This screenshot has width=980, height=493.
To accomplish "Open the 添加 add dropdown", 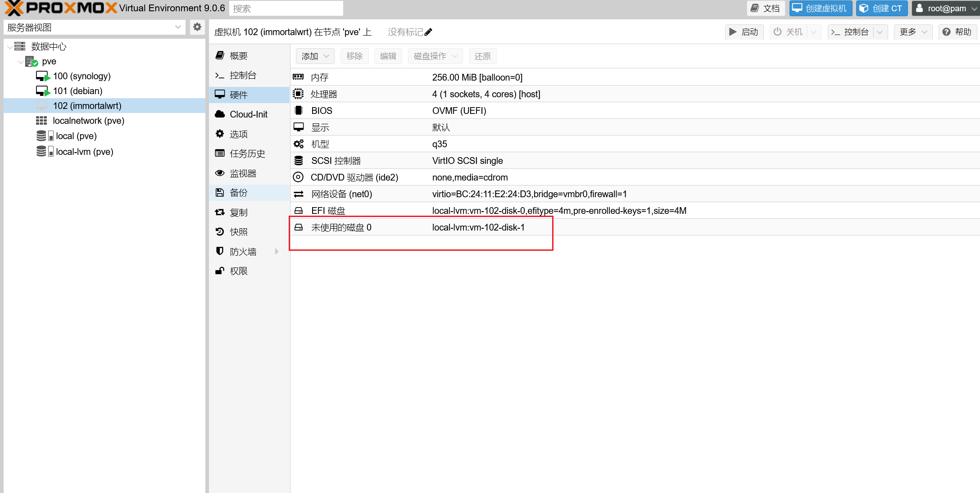I will 315,56.
